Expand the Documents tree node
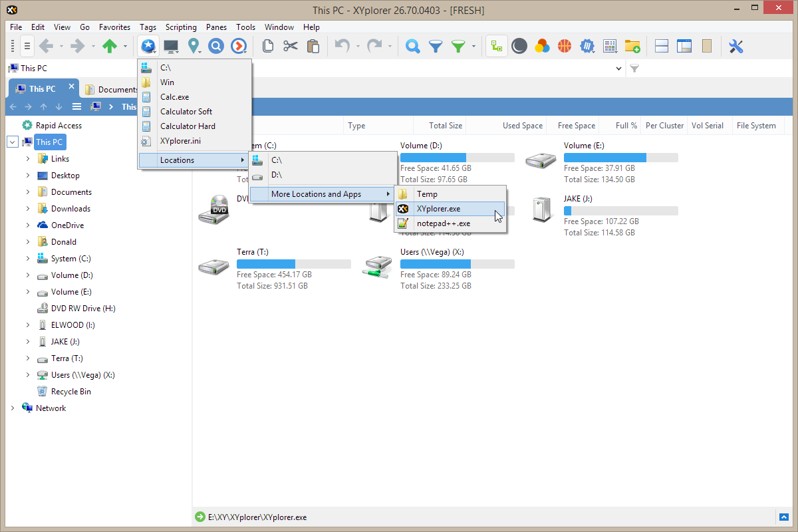This screenshot has height=532, width=798. pos(28,192)
